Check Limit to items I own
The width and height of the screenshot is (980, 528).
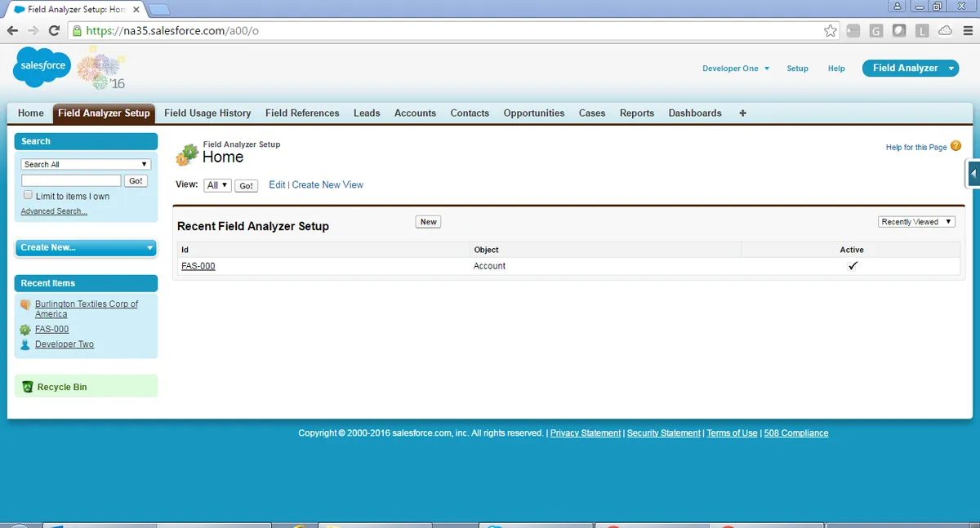coord(29,196)
